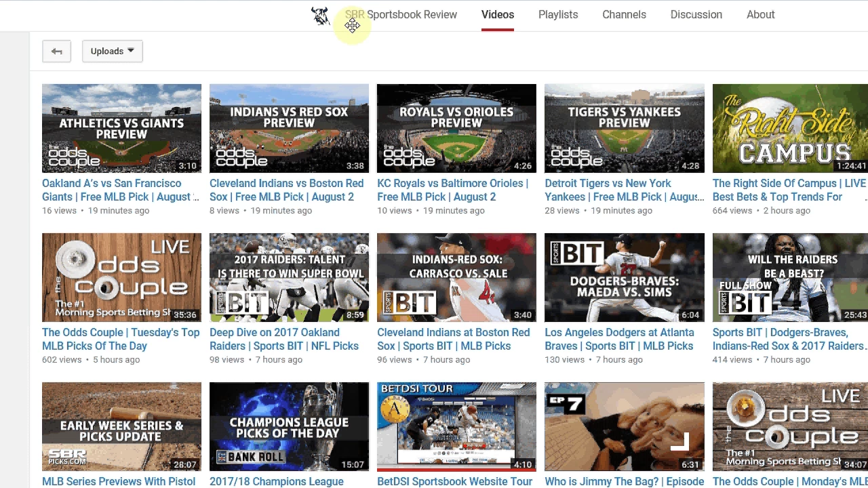Open the BetDSI Tour thumbnail
Screen dimensions: 868x488
click(x=456, y=426)
